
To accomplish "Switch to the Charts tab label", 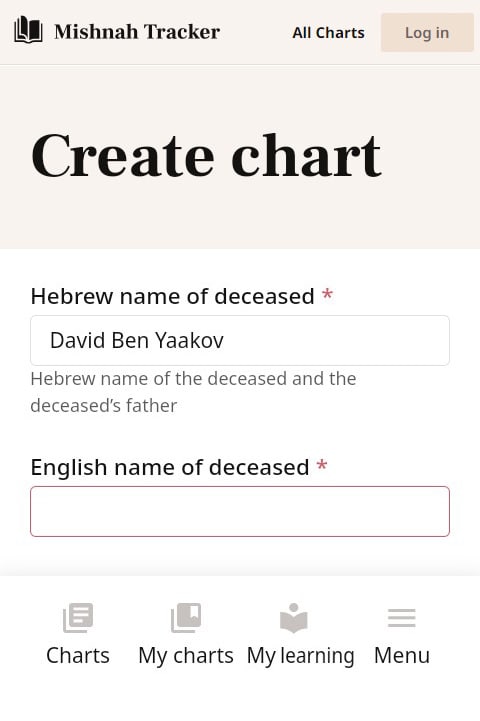I will 78,655.
